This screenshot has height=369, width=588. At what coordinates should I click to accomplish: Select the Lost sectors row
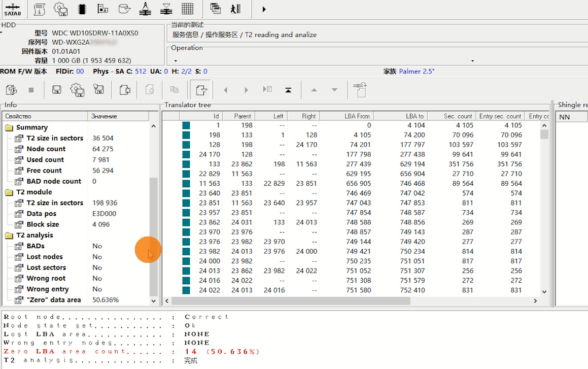click(x=76, y=268)
